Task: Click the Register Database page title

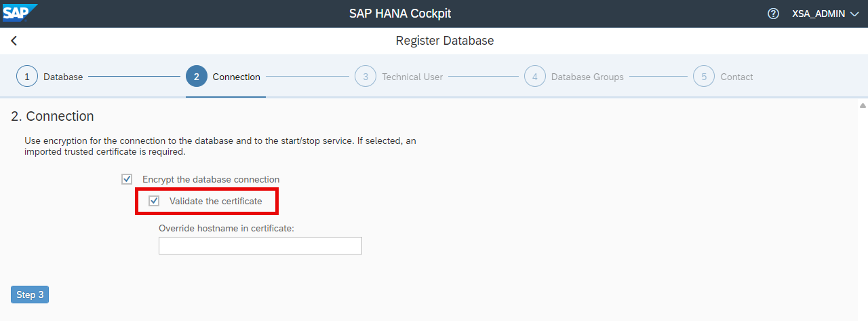Action: (x=445, y=41)
